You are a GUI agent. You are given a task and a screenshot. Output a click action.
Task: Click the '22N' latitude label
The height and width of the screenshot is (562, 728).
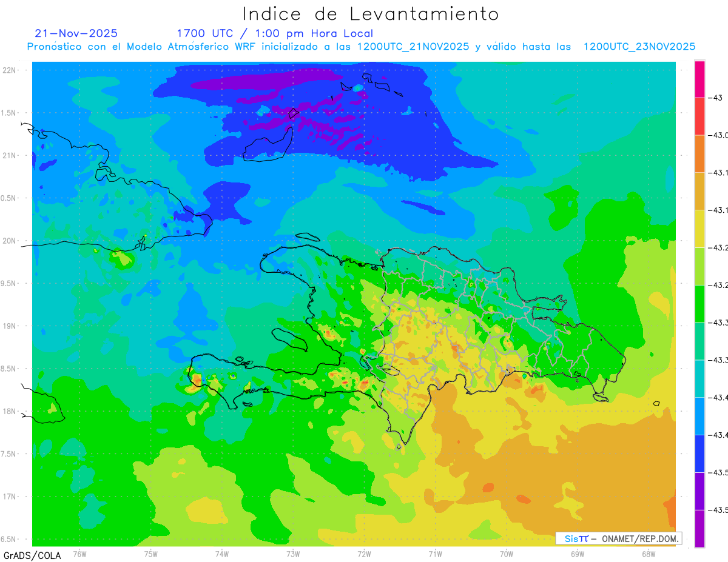click(9, 70)
